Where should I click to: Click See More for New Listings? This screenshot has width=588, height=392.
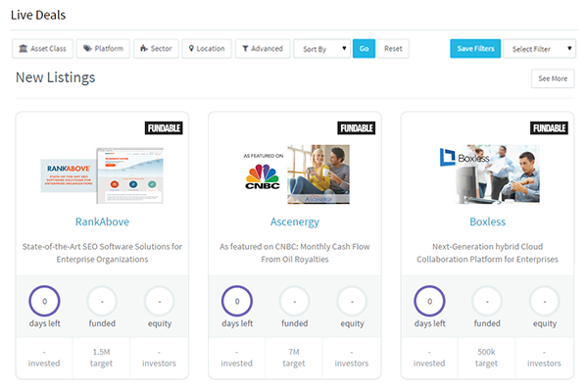click(553, 78)
